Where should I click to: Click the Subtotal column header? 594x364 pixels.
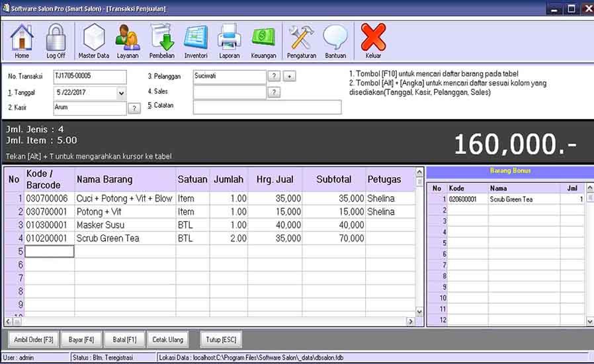(x=334, y=179)
